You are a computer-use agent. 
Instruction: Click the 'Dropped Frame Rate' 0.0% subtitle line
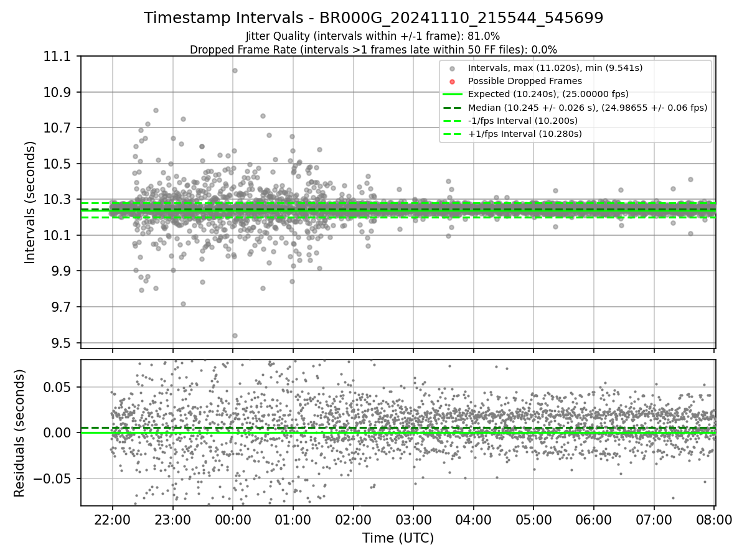click(374, 50)
